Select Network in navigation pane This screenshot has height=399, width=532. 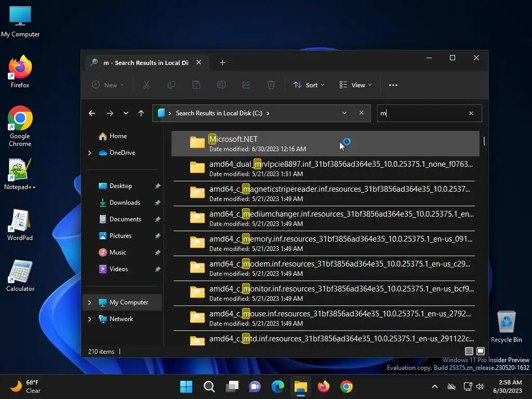click(116, 319)
